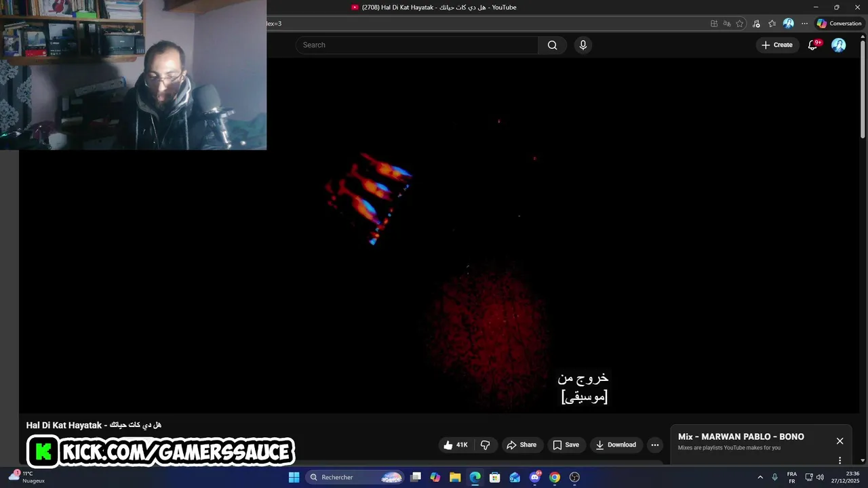
Task: Open Edge Copilot Conversation button
Action: point(839,23)
